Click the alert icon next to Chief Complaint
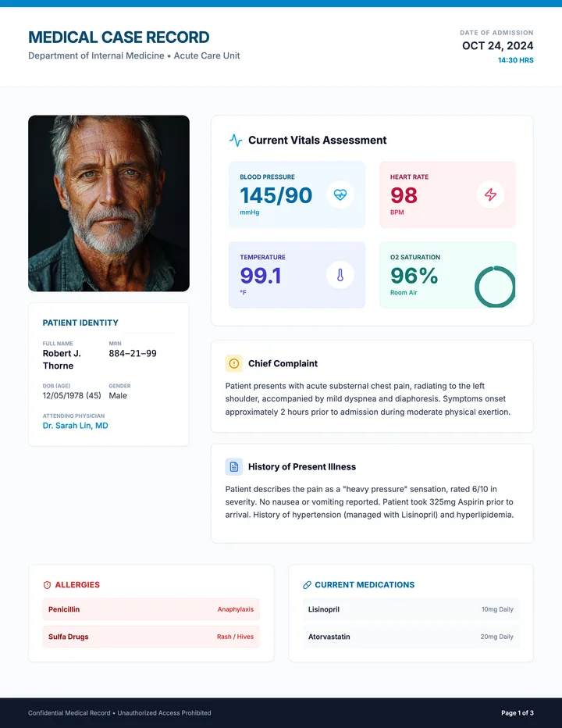 coord(234,363)
